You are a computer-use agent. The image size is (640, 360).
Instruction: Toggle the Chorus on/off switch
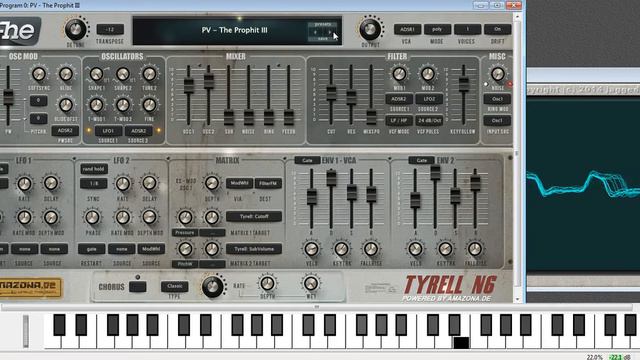tap(138, 287)
